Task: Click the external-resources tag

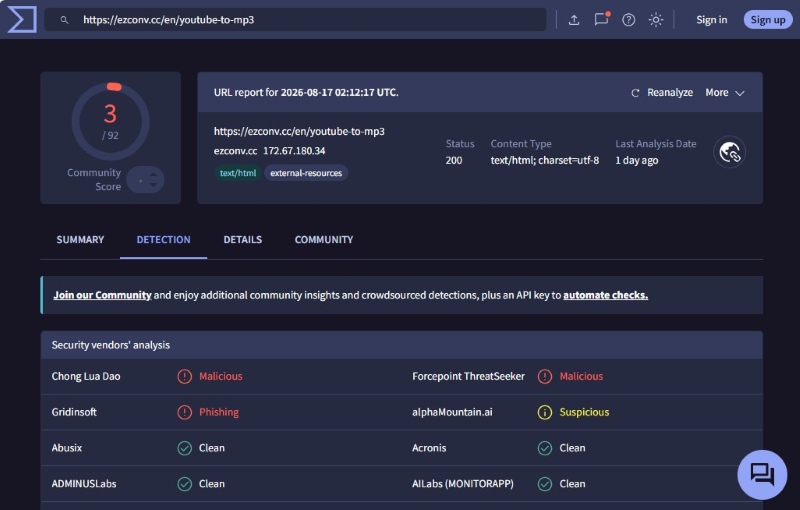Action: coord(306,173)
